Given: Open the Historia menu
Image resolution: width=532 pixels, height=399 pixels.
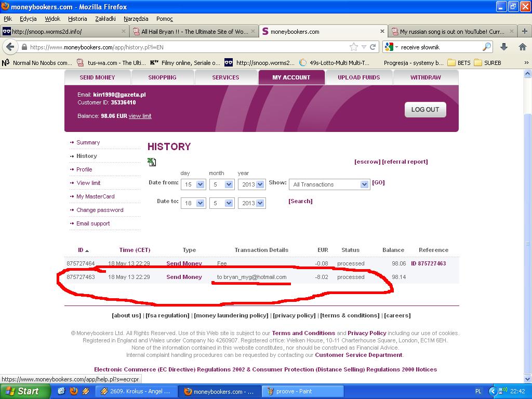Looking at the screenshot, I should click(x=77, y=19).
